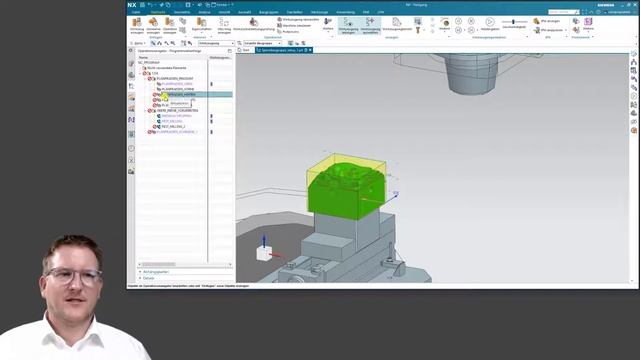Select the REST_MILLING_2 operation
The height and width of the screenshot is (360, 640).
(x=173, y=127)
